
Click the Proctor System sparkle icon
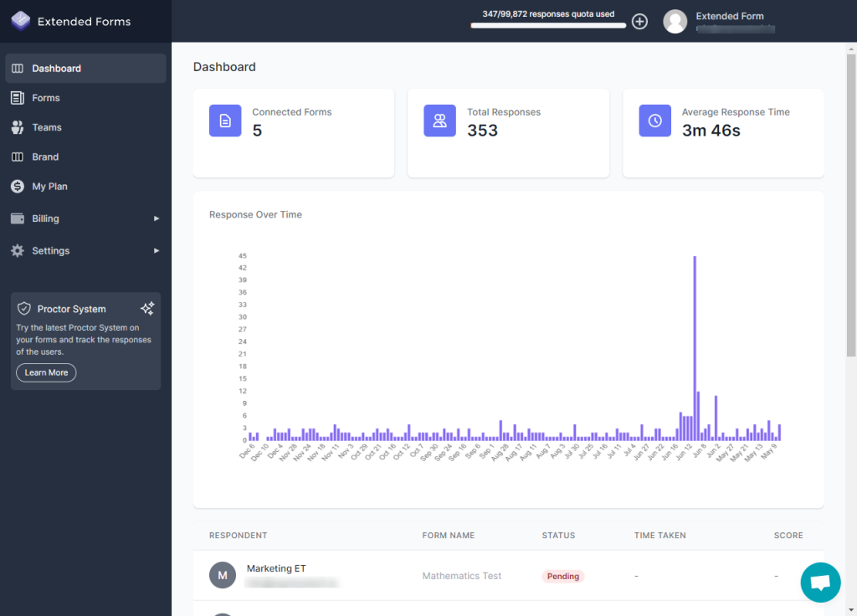(147, 309)
